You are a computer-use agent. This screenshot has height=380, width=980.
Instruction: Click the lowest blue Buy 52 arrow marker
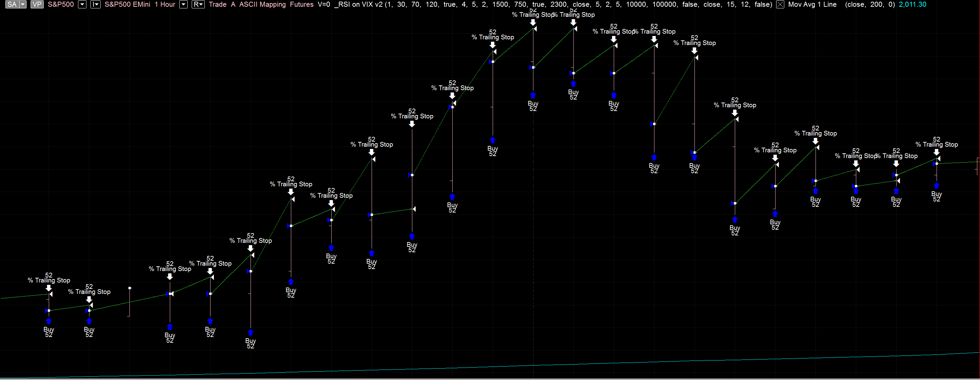(x=250, y=333)
